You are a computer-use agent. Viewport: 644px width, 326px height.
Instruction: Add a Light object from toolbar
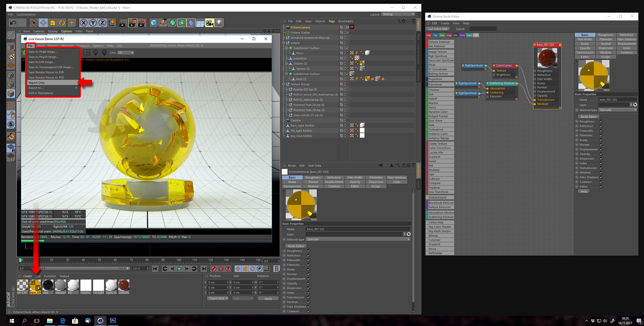219,23
